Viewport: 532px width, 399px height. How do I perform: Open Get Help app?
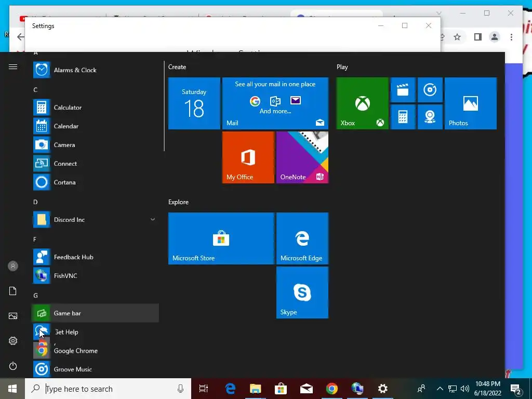pos(95,332)
